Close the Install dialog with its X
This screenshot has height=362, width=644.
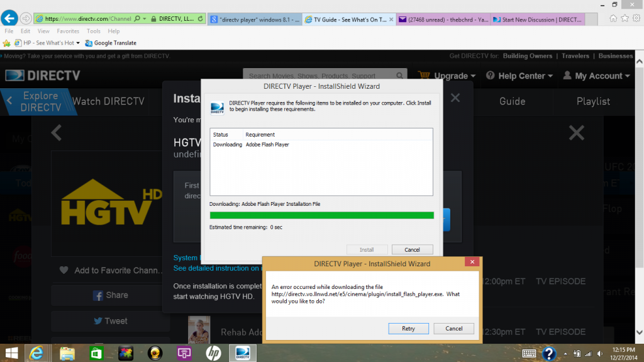click(x=455, y=98)
